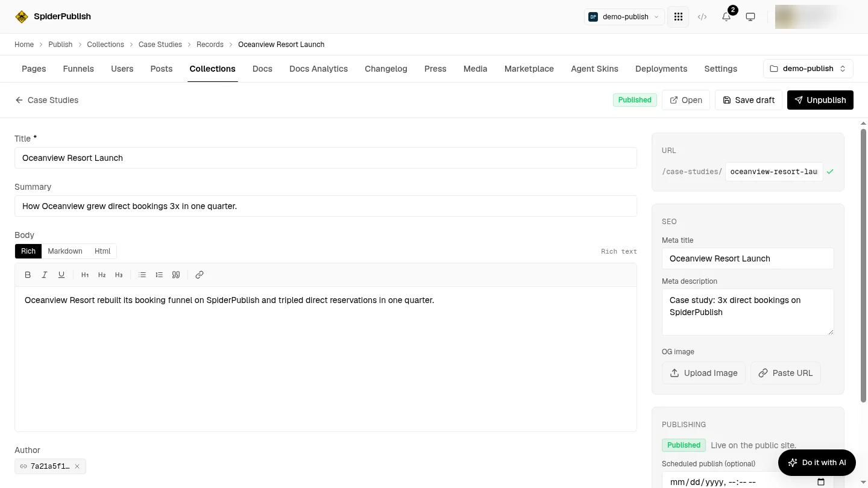Screen dimensions: 868x488
Task: Click the Meta description textarea
Action: click(x=748, y=312)
